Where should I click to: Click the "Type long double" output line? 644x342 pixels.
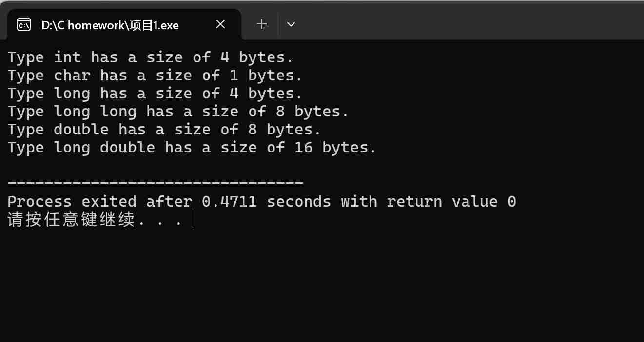(192, 148)
